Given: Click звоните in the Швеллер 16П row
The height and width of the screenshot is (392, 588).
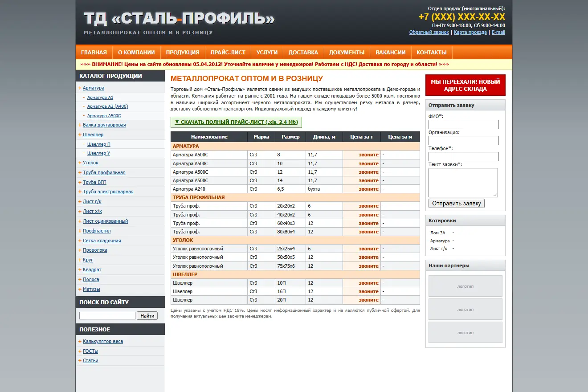Looking at the screenshot, I should point(369,291).
